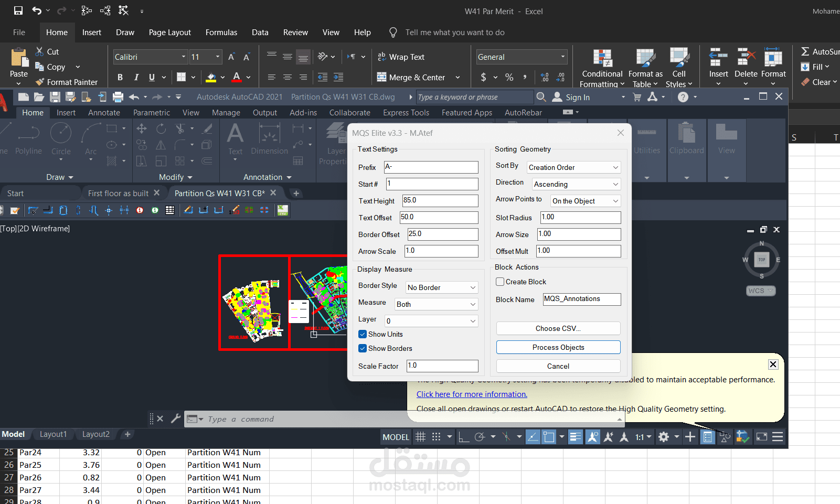This screenshot has height=504, width=840.
Task: Switch to AutoCAD Express Tools tab
Action: click(406, 112)
